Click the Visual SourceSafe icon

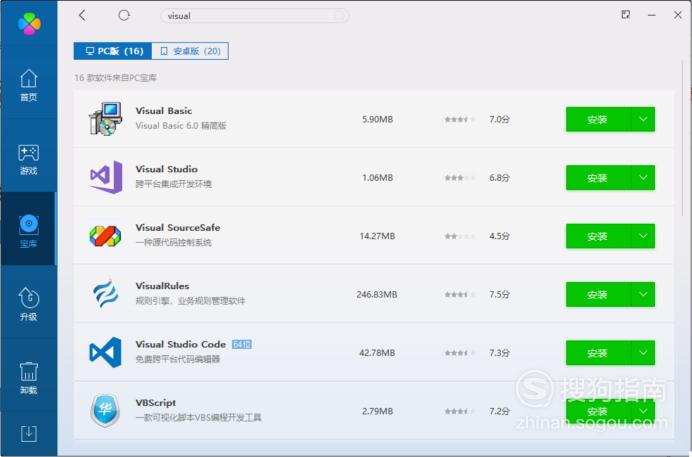click(x=105, y=236)
